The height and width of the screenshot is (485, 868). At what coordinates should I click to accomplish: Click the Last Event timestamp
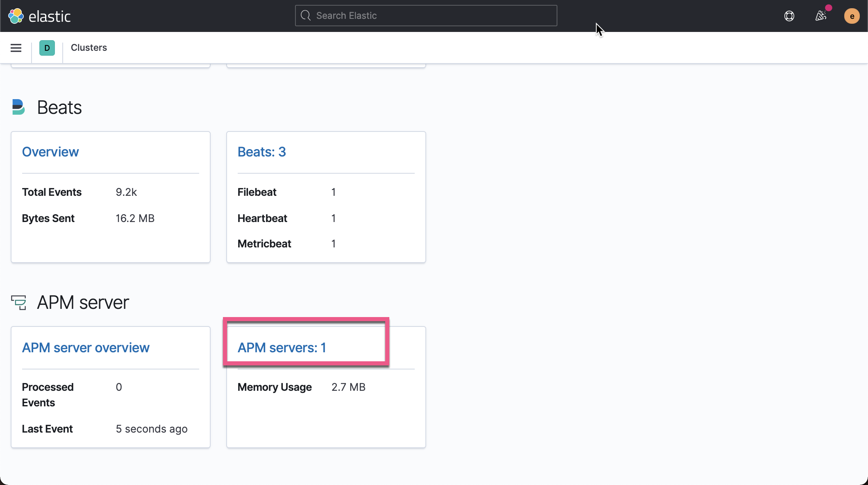[152, 429]
